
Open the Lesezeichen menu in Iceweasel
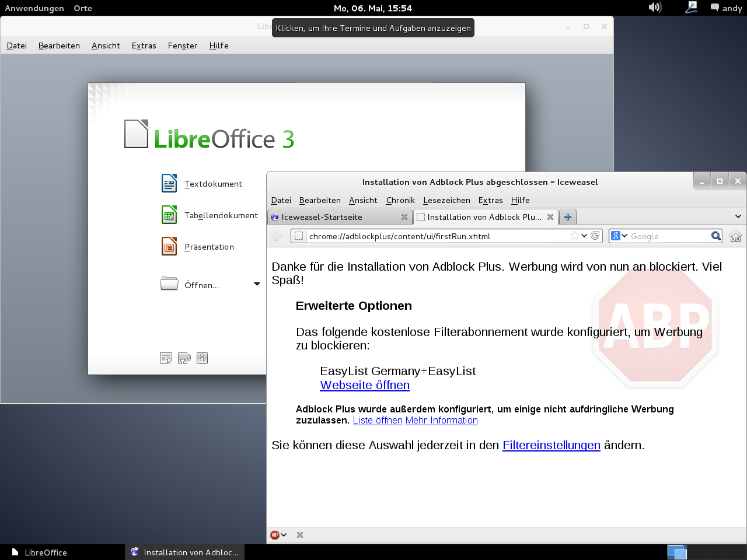coord(446,200)
